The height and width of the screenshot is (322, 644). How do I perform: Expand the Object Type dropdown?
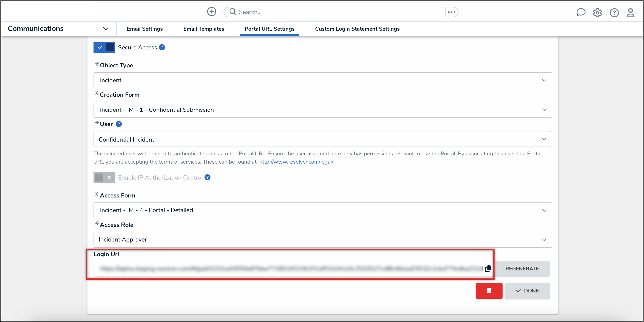[322, 80]
